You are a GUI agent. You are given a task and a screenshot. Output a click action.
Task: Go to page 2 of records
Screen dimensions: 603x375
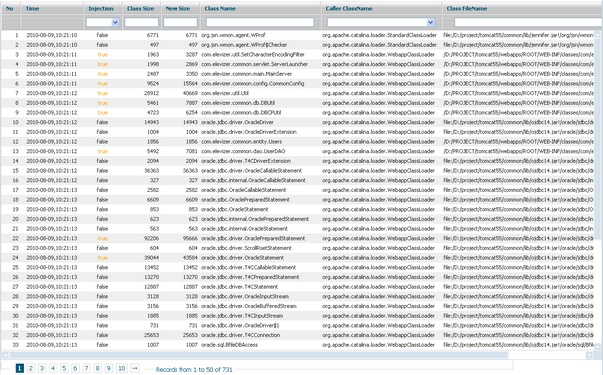pos(31,368)
